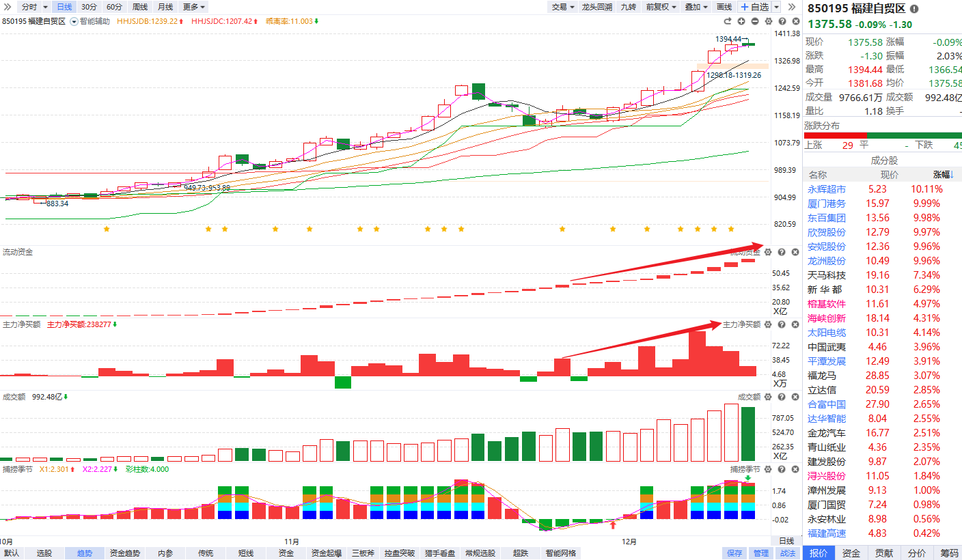Expand the double-chevron at the toolbar's right end
The image size is (962, 560).
(791, 7)
